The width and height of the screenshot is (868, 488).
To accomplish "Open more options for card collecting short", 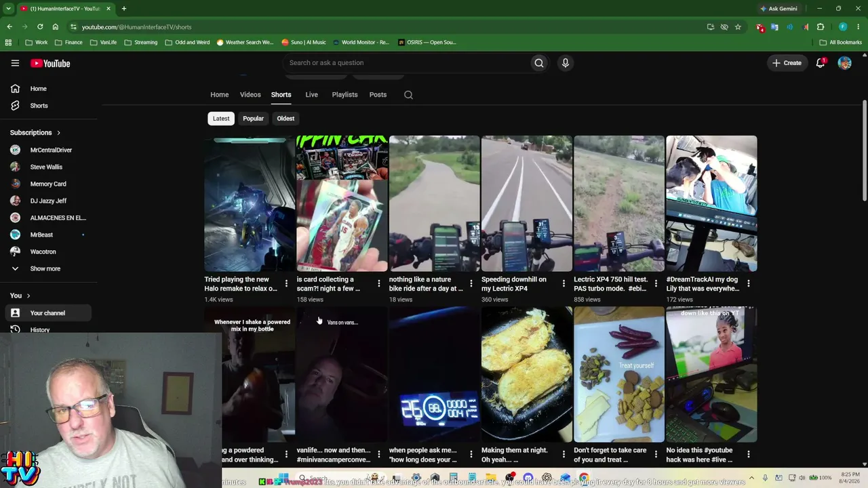I will point(378,283).
